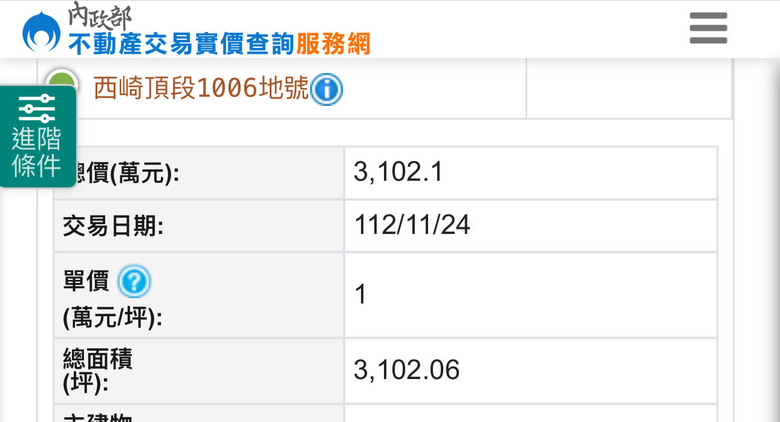Image resolution: width=780 pixels, height=422 pixels.
Task: Select the 西崎頂段1006地號 land number text
Action: pos(200,90)
